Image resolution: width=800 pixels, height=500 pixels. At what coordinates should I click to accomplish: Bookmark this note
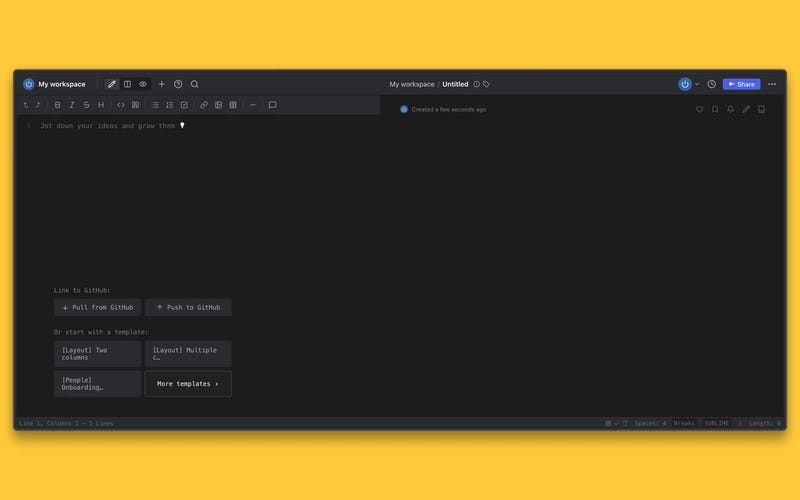[715, 109]
